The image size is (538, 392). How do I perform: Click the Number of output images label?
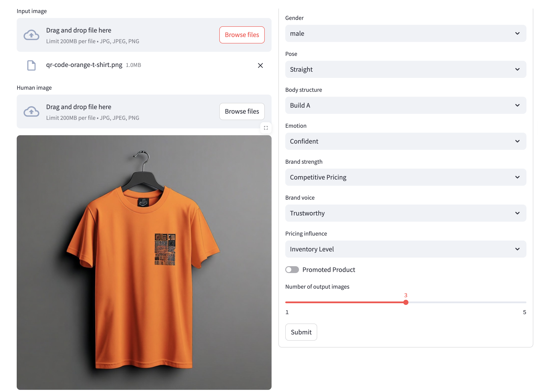click(x=317, y=287)
